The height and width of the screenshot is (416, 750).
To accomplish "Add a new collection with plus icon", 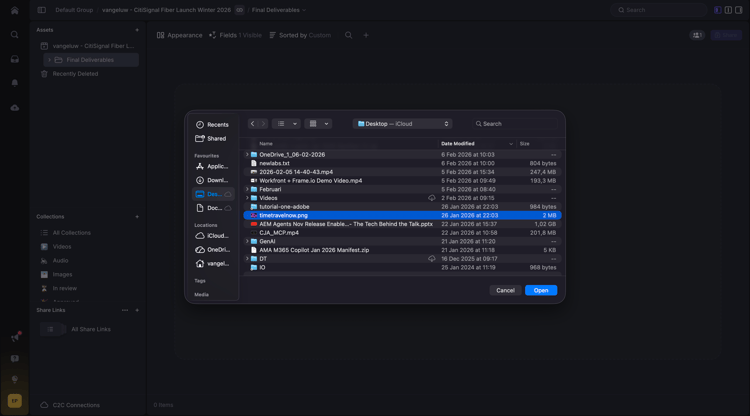I will 137,217.
